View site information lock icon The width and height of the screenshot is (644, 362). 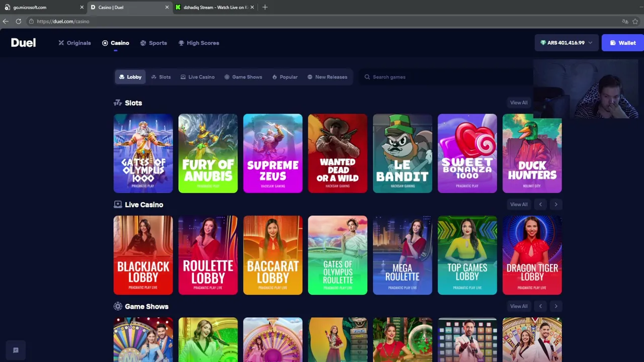pyautogui.click(x=31, y=21)
